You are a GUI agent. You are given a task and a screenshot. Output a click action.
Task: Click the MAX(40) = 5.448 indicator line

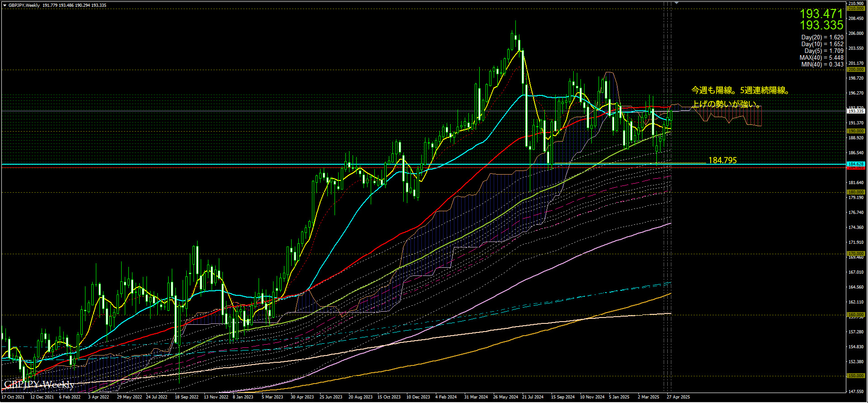tap(821, 58)
